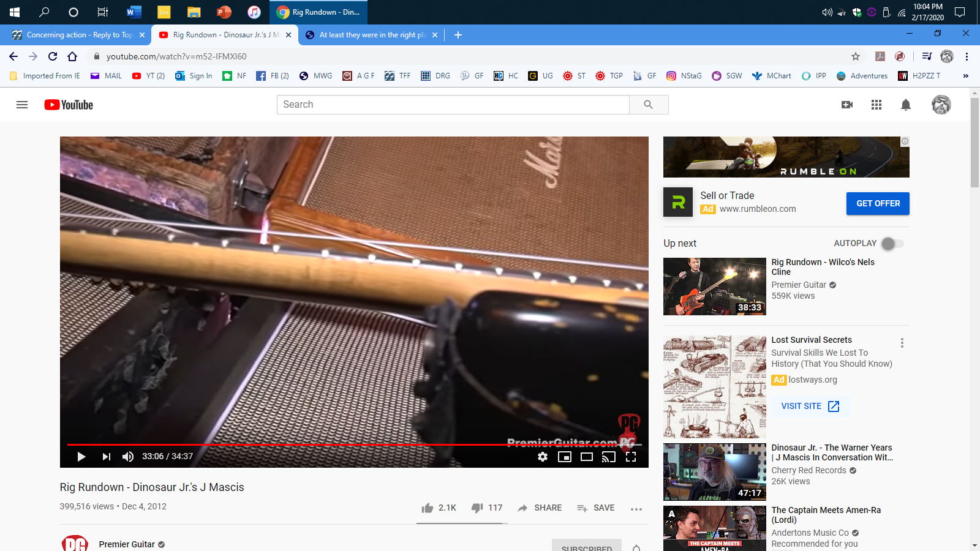Click the Premier Guitar channel name
Viewport: 980px width, 551px height.
[127, 544]
